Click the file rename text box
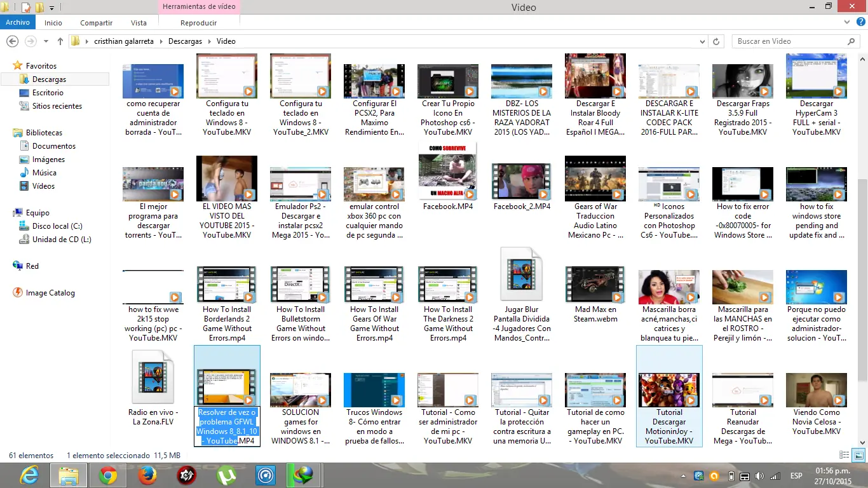The width and height of the screenshot is (868, 488). pos(227,426)
